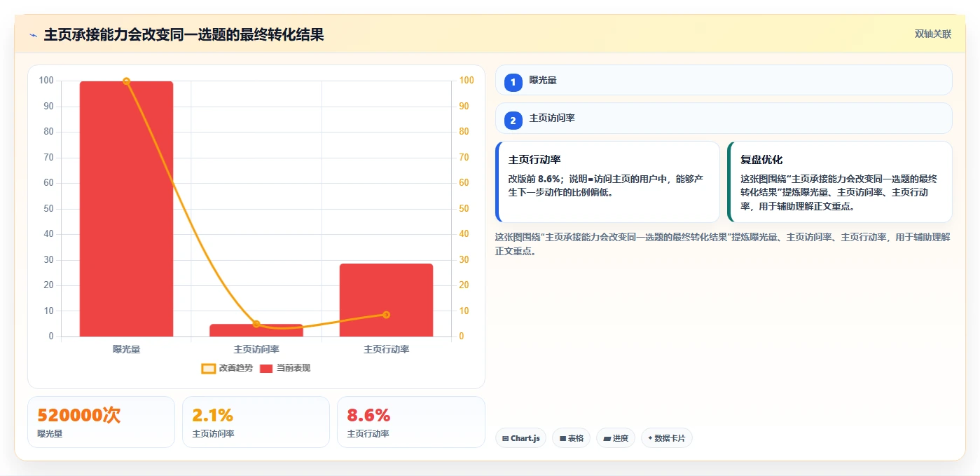Open step 2 主页访问率 row
This screenshot has width=980, height=476.
pos(724,118)
